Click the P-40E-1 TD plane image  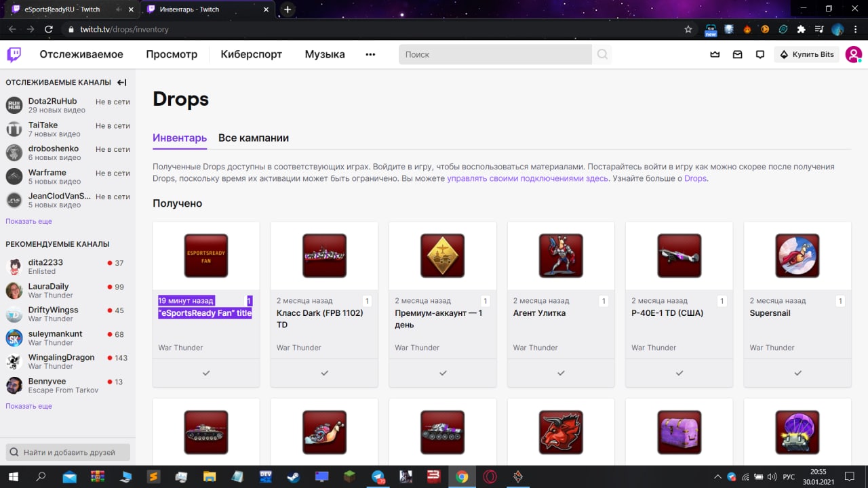[x=679, y=256]
